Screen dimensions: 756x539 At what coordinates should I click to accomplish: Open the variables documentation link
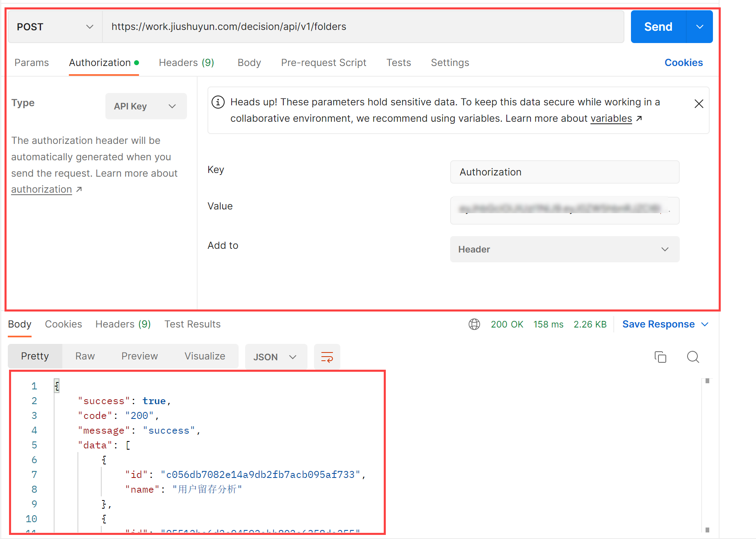(x=611, y=118)
